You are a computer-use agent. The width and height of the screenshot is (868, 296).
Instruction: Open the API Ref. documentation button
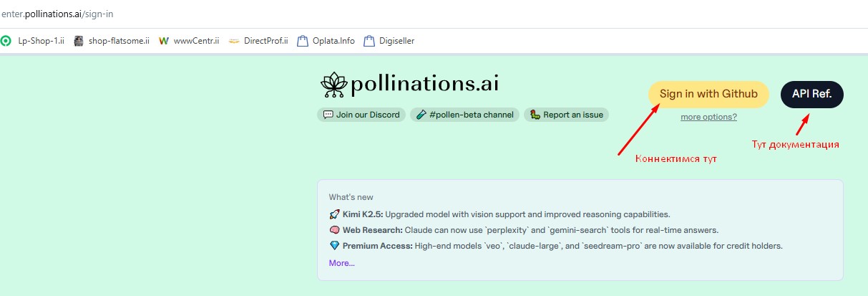click(811, 94)
